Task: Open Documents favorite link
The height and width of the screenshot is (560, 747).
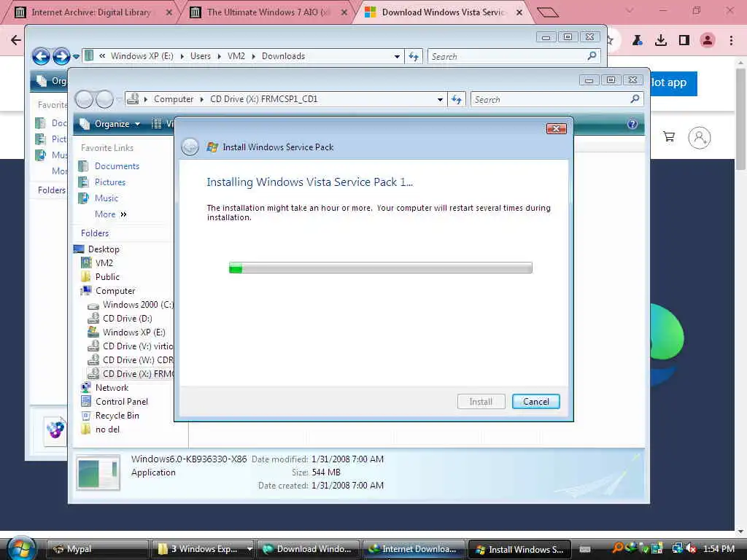Action: click(x=117, y=166)
